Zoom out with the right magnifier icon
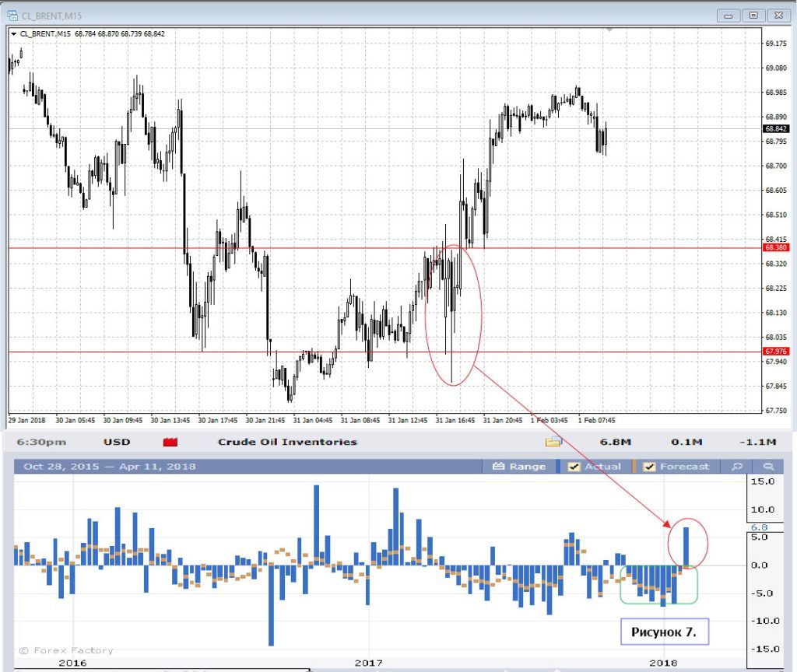 (768, 467)
